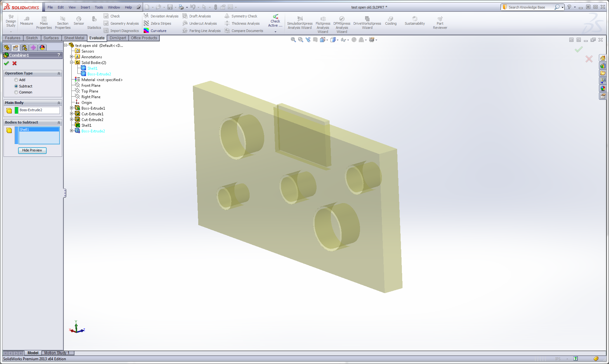Choose the Common operation radio button
609x364 pixels.
click(x=16, y=92)
